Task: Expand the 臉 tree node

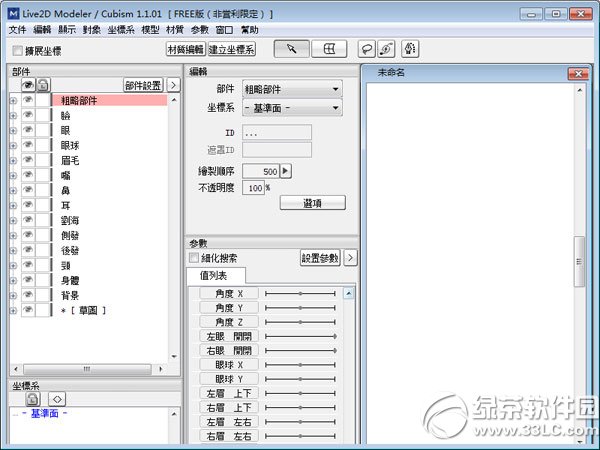Action: 13,116
